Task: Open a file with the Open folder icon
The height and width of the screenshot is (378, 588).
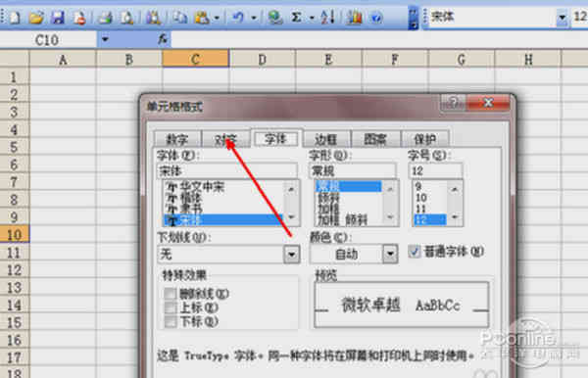Action: tap(36, 18)
